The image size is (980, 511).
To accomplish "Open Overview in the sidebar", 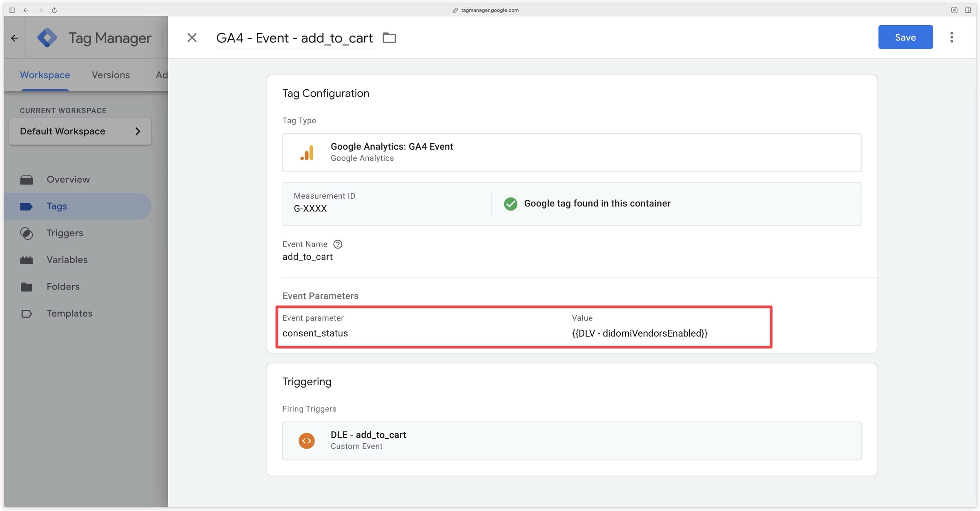I will [x=68, y=180].
